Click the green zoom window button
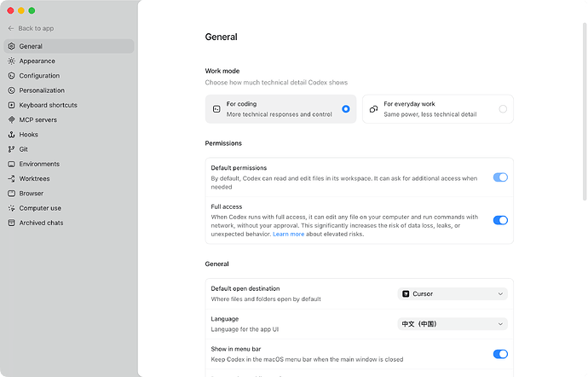This screenshot has width=588, height=377. (x=32, y=10)
